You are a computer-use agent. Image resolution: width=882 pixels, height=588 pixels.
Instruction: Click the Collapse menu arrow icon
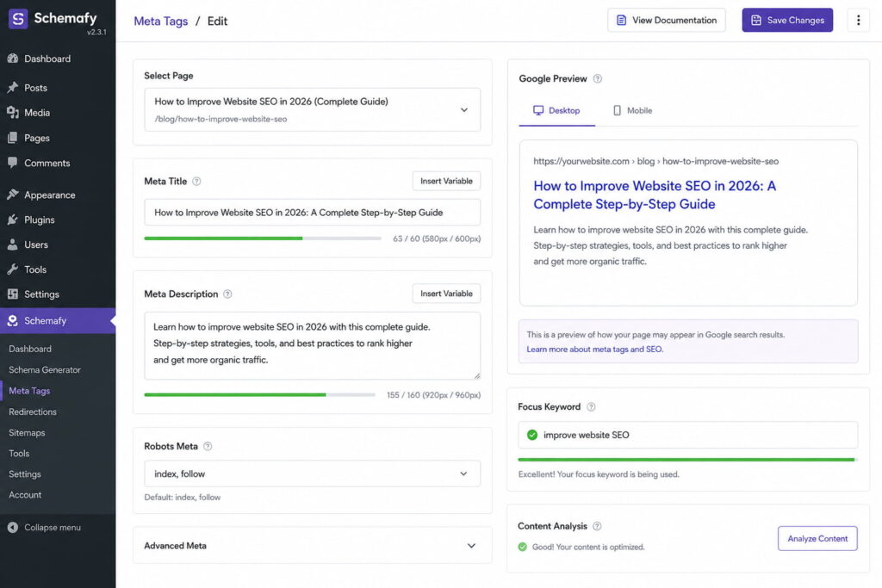12,527
